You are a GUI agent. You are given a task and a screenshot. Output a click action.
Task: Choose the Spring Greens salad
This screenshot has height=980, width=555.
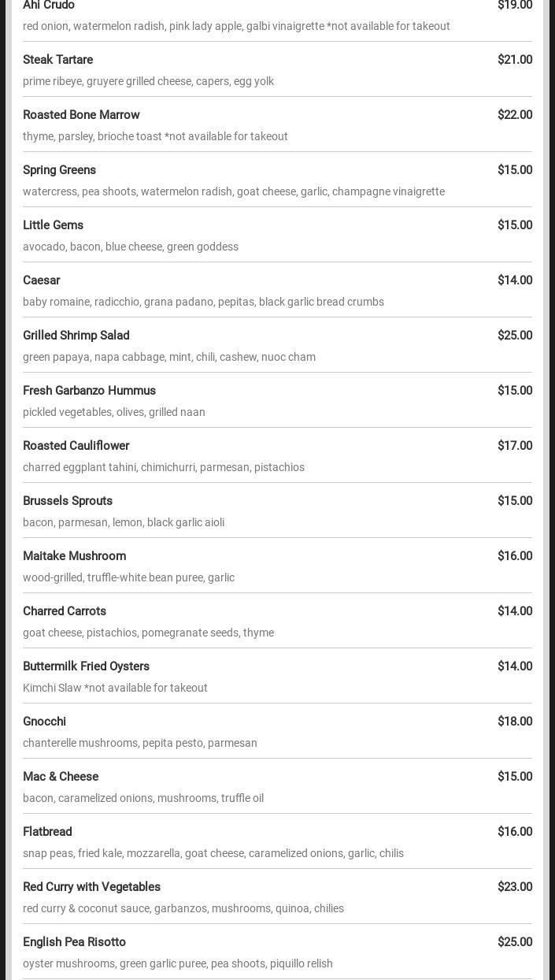[59, 170]
